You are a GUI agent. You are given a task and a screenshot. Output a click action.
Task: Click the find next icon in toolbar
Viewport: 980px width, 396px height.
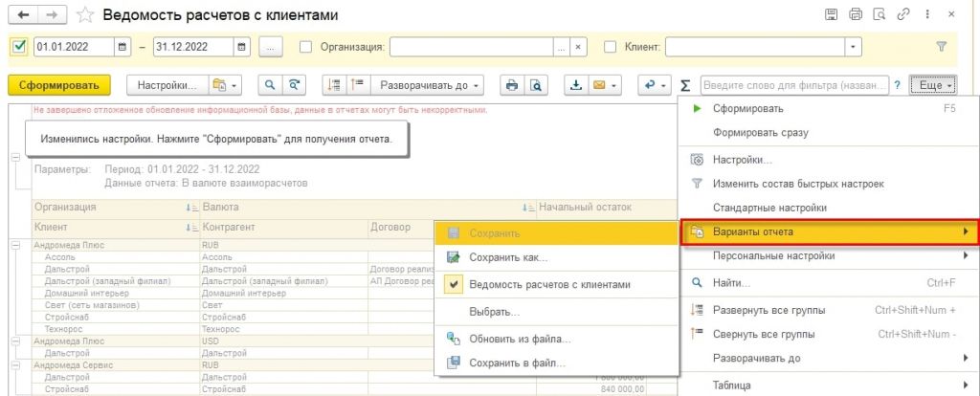click(x=294, y=85)
